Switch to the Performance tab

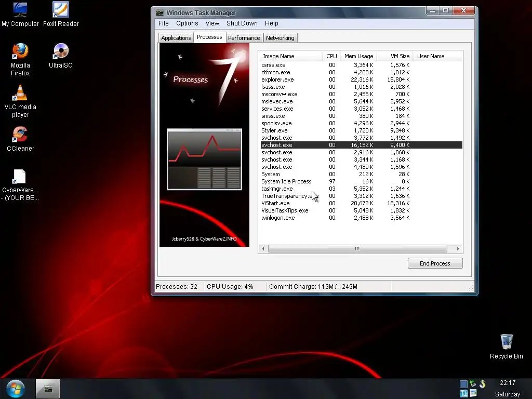tap(244, 37)
